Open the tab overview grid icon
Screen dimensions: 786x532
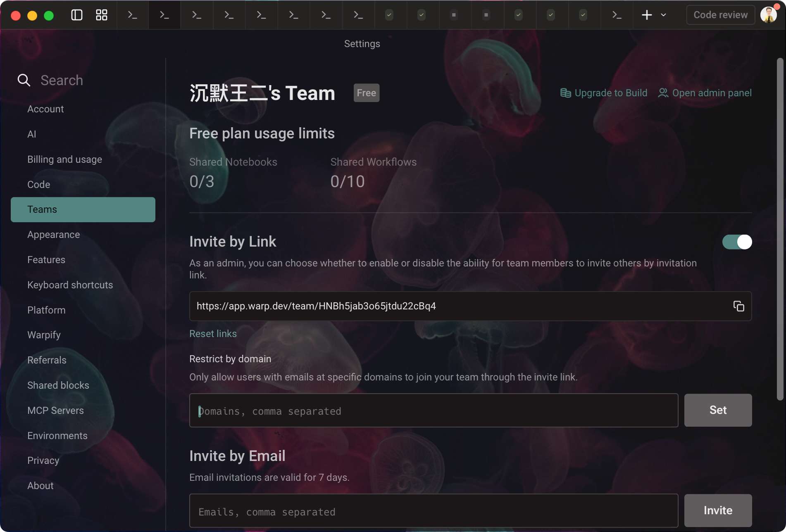pyautogui.click(x=101, y=15)
